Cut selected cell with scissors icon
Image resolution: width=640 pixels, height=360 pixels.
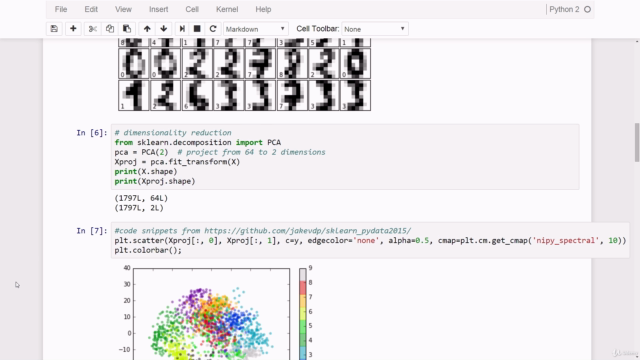pos(93,29)
